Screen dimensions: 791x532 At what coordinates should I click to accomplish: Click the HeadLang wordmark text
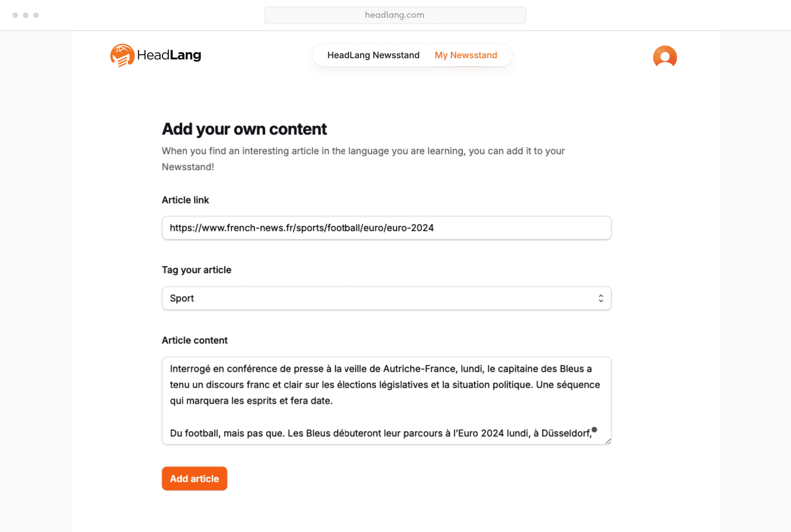(x=169, y=55)
